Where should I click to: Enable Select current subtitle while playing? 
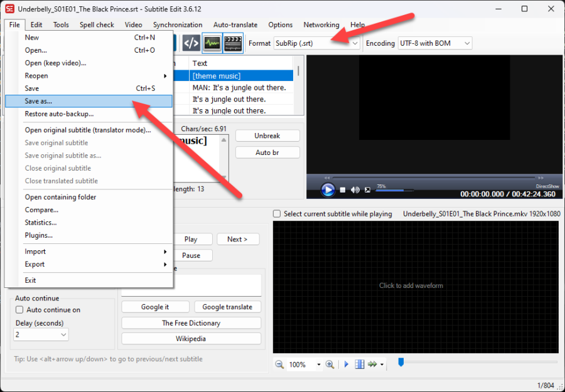(277, 214)
